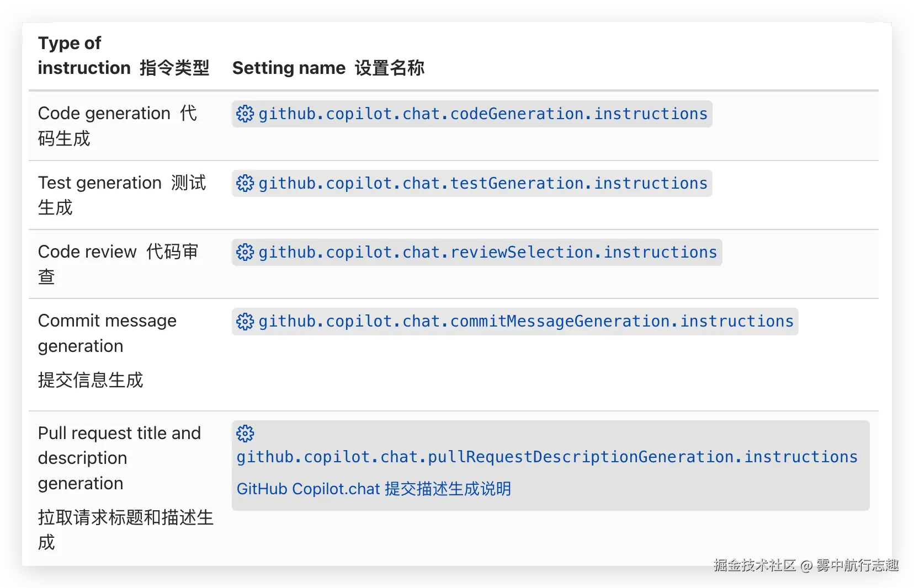This screenshot has height=588, width=914.
Task: Open the commitMessageGeneration.instructions setting link
Action: point(525,322)
